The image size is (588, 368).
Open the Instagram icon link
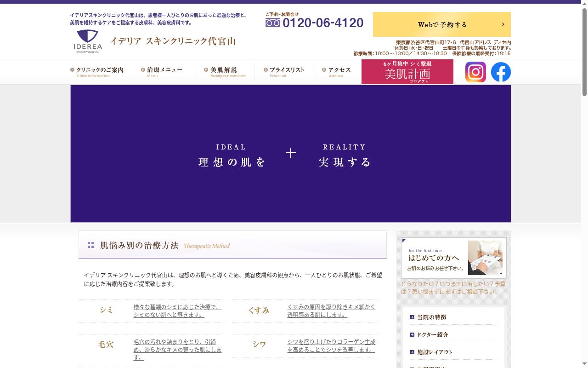click(475, 72)
